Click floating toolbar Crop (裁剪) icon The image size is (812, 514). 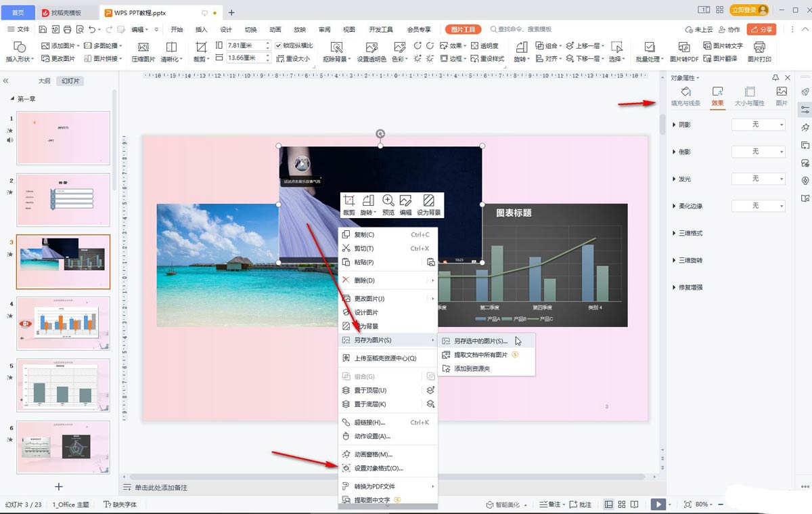[x=349, y=200]
